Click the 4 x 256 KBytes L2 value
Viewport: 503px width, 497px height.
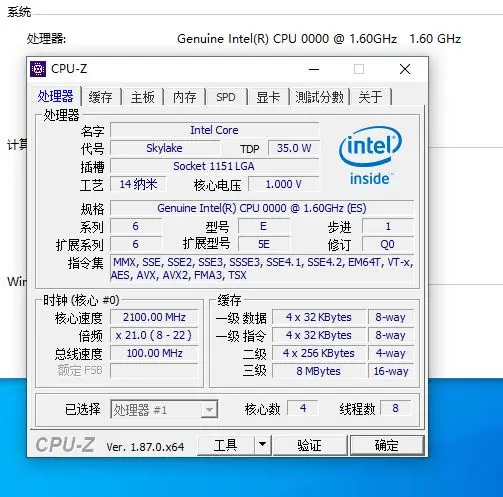[x=319, y=353]
